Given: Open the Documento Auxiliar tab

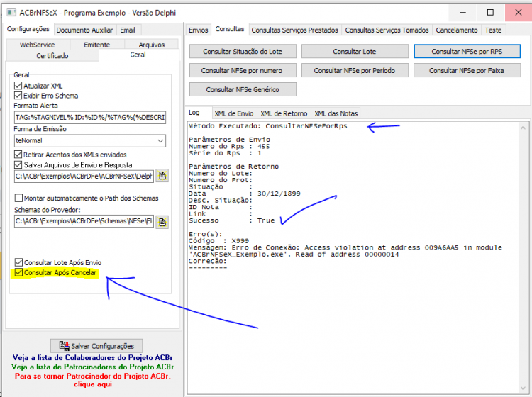Looking at the screenshot, I should click(x=84, y=30).
